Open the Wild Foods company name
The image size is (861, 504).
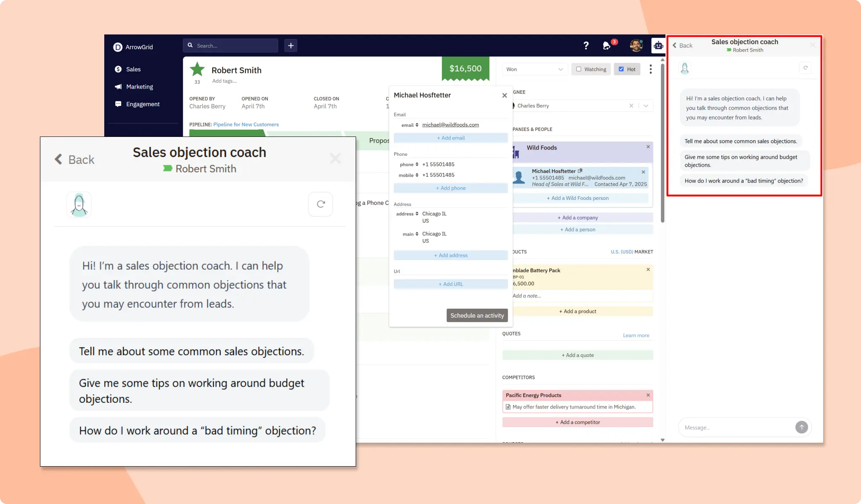point(541,148)
